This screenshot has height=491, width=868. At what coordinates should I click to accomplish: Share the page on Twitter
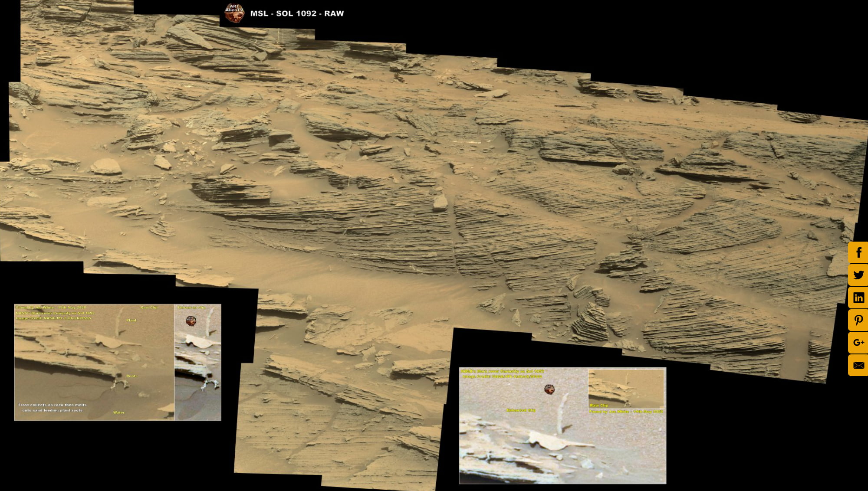[858, 275]
